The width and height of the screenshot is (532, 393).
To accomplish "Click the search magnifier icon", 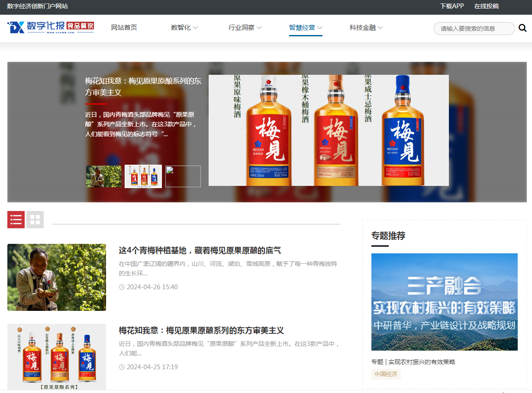I will coord(522,28).
